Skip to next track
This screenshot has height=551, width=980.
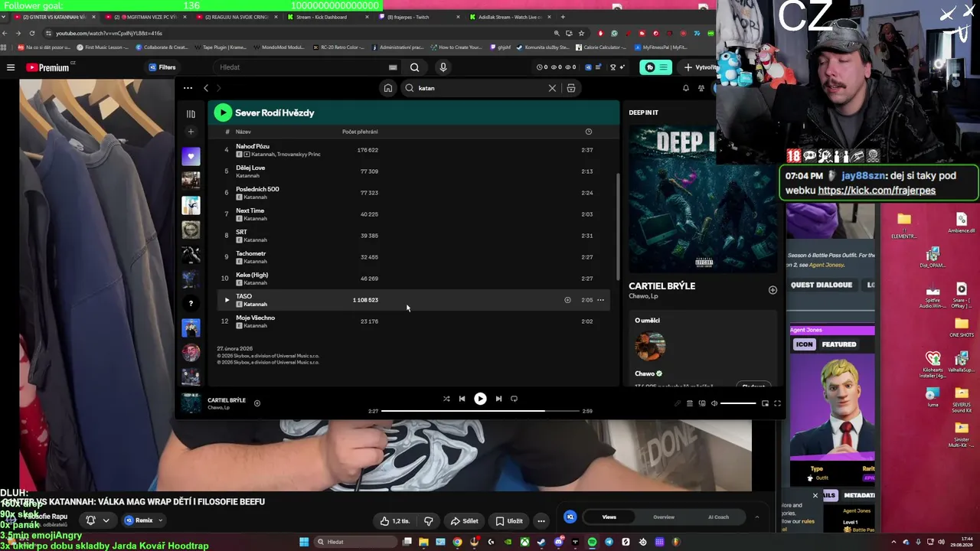pyautogui.click(x=498, y=399)
